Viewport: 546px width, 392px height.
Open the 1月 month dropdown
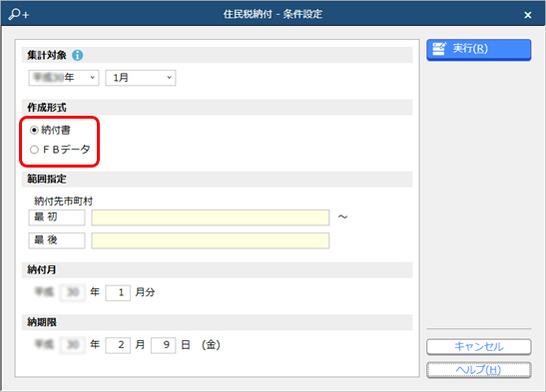coord(141,78)
